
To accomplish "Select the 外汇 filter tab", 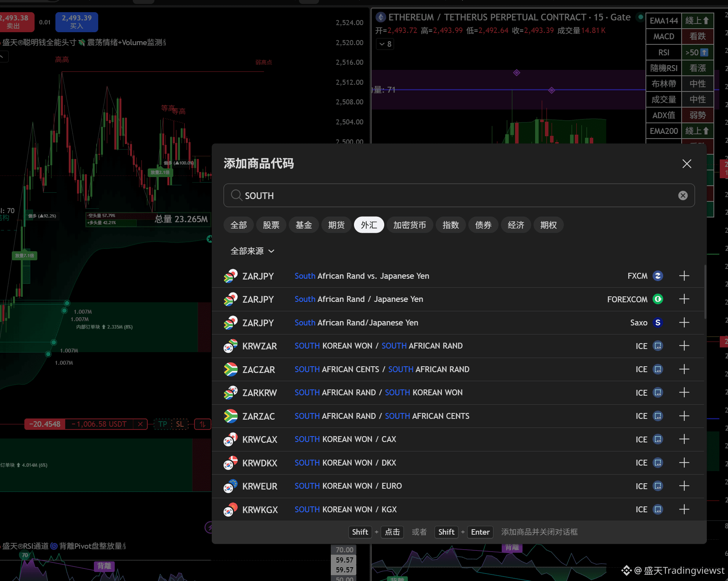I will (x=369, y=225).
